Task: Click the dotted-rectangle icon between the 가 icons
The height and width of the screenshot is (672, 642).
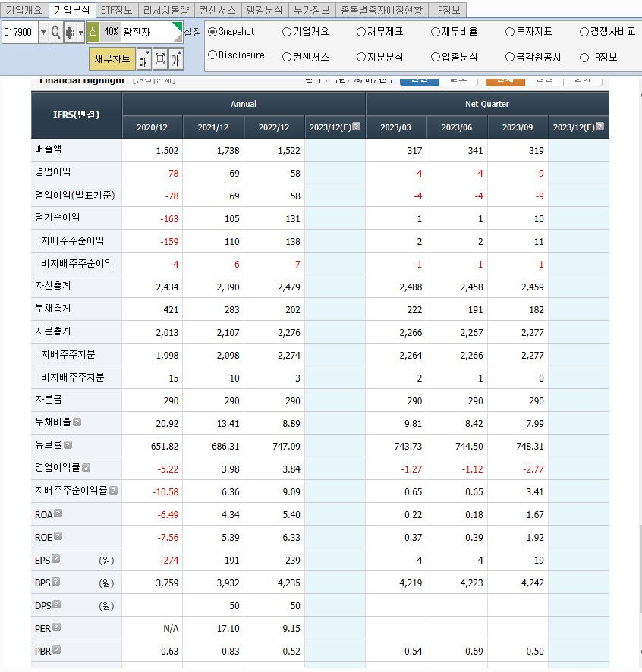Action: (x=159, y=58)
